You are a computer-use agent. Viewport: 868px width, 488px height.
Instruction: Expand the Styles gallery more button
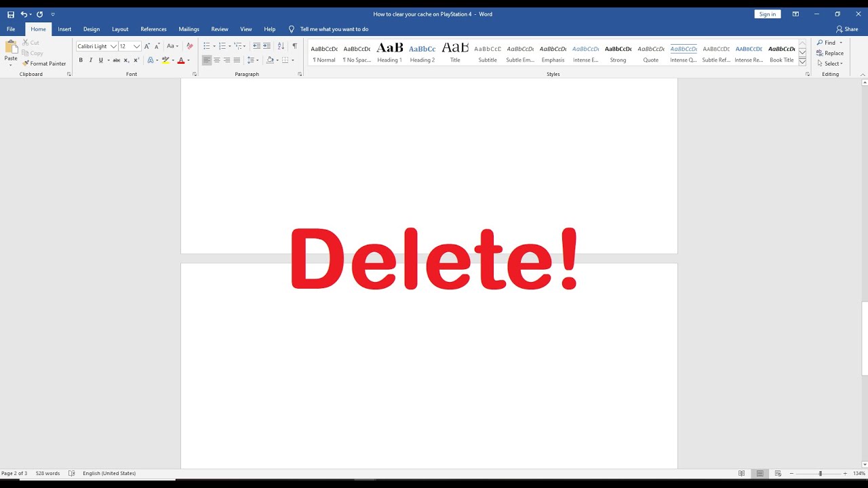(802, 62)
